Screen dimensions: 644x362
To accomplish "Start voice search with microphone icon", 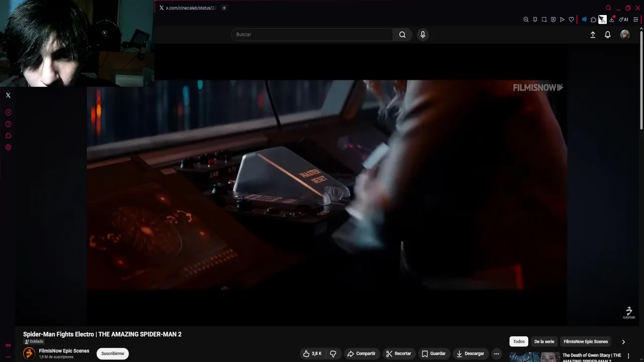I will pos(423,35).
